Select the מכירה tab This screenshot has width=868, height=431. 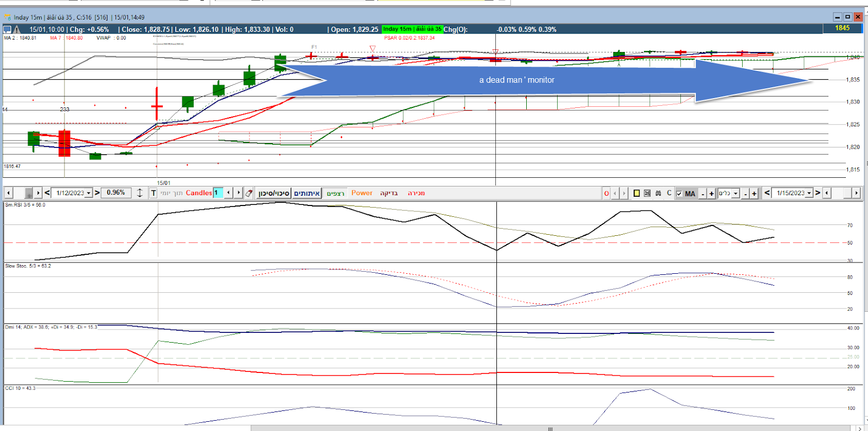[x=416, y=193]
